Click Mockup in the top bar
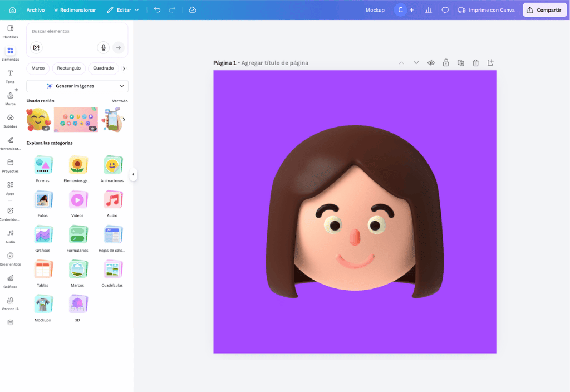 (375, 9)
